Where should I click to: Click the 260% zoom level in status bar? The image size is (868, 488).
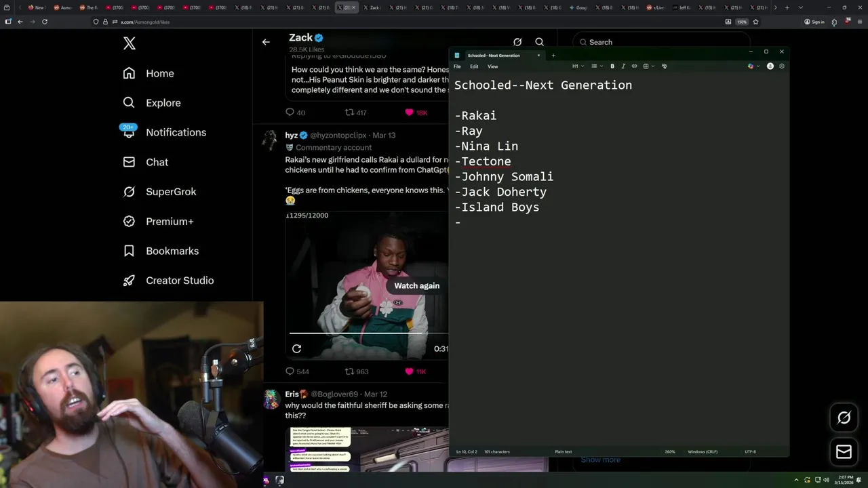click(x=669, y=451)
